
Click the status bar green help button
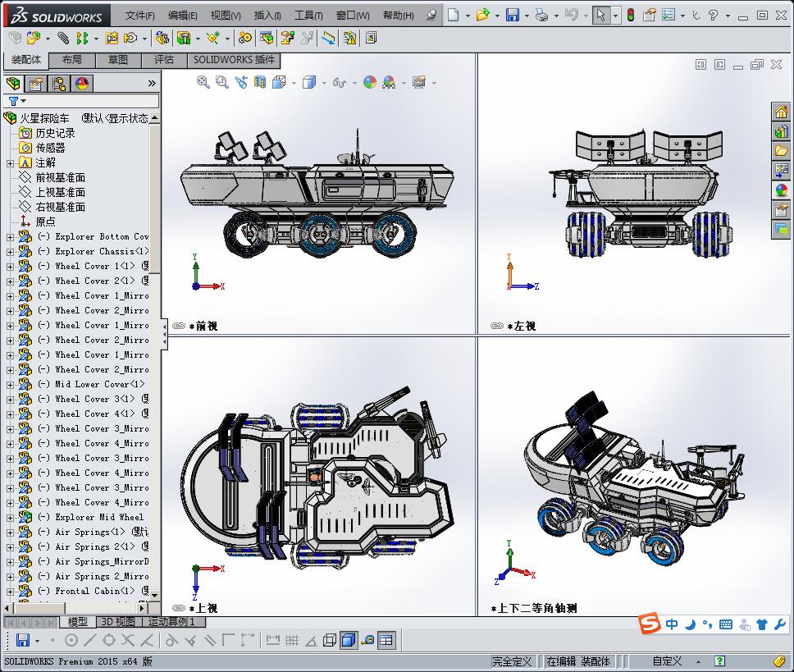[719, 661]
